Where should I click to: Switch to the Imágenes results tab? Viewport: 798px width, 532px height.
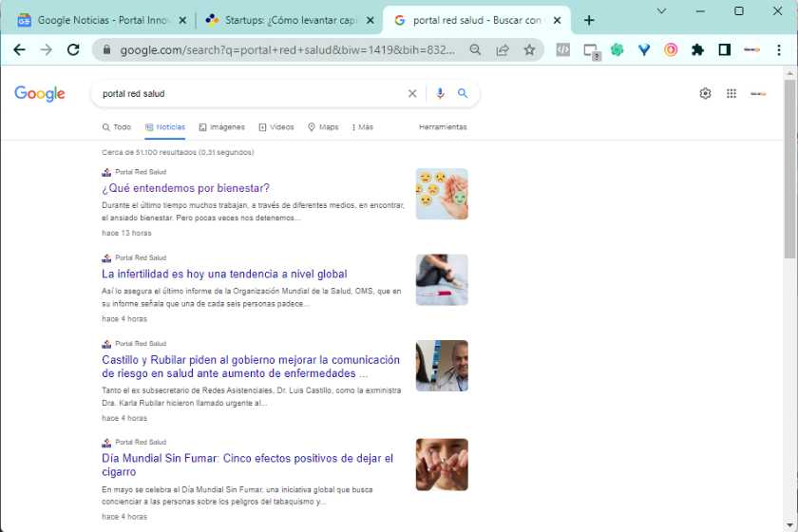222,127
